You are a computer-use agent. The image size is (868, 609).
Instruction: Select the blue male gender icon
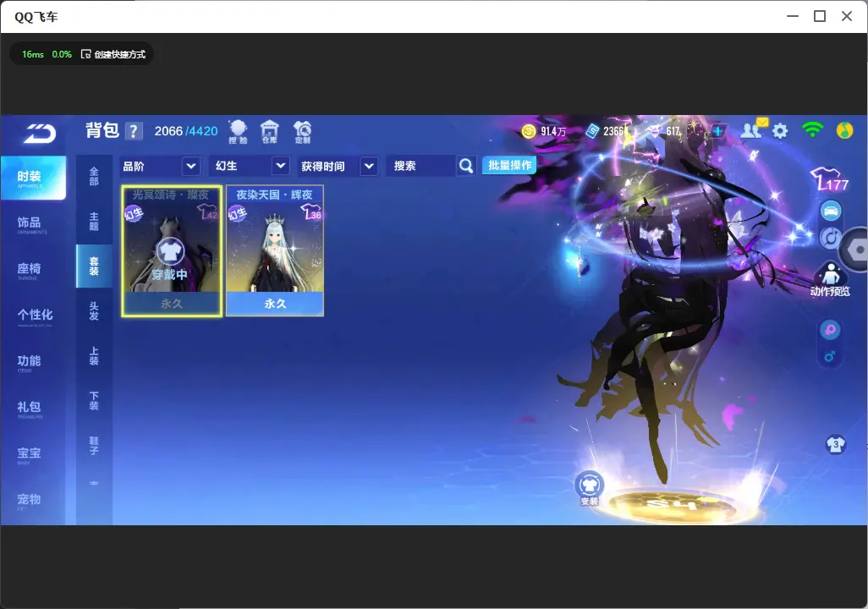(830, 357)
